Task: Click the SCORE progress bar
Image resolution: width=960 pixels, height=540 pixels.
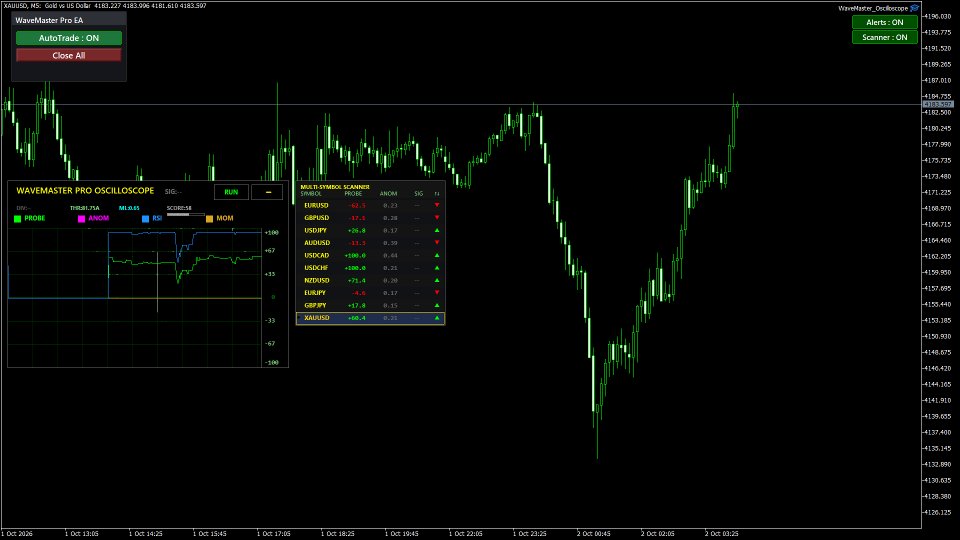Action: (186, 214)
